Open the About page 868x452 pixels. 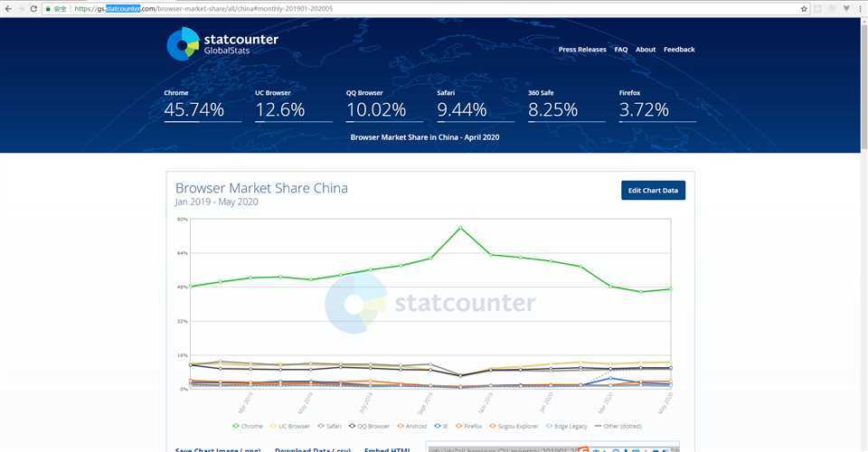pyautogui.click(x=646, y=49)
